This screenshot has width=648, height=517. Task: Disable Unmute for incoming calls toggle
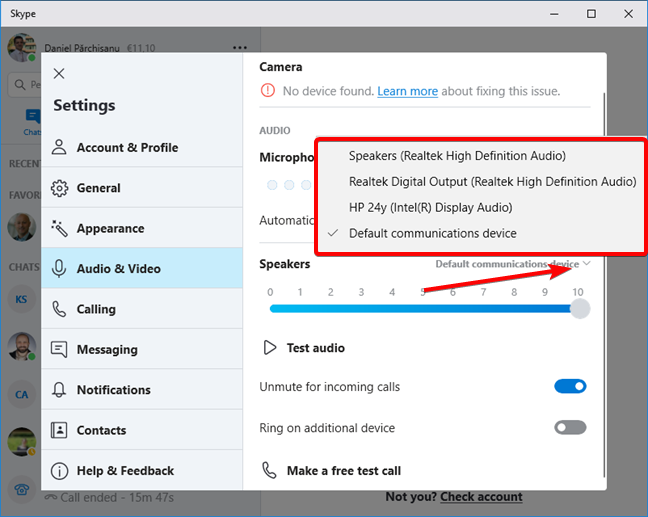(570, 386)
